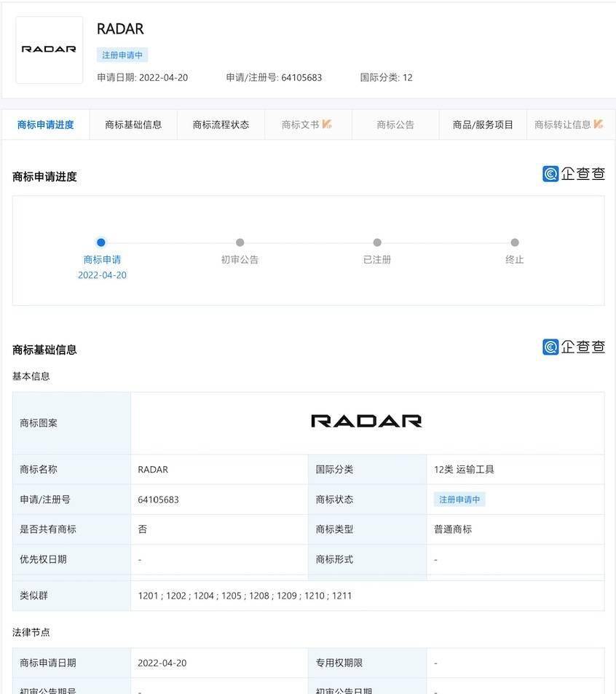
Task: Click the 申请/注册号: 64105683 header text
Action: pyautogui.click(x=274, y=77)
